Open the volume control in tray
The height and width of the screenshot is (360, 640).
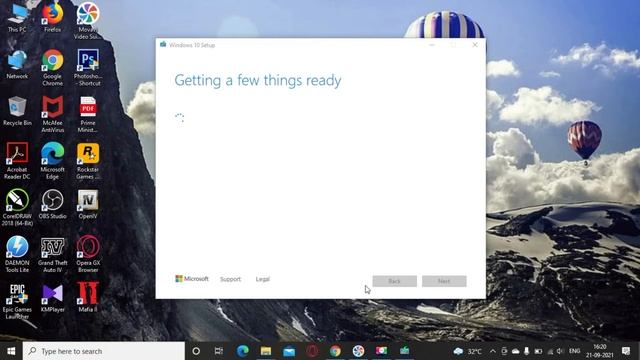pos(560,351)
